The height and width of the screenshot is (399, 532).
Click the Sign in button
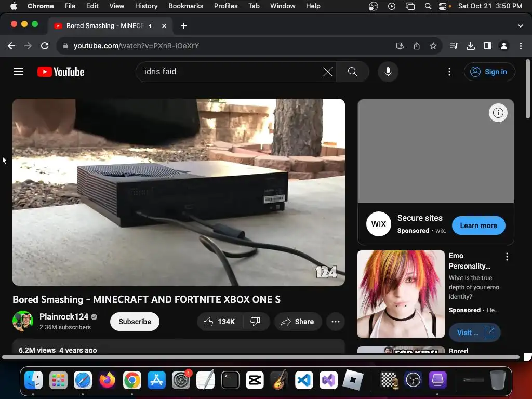pos(489,72)
